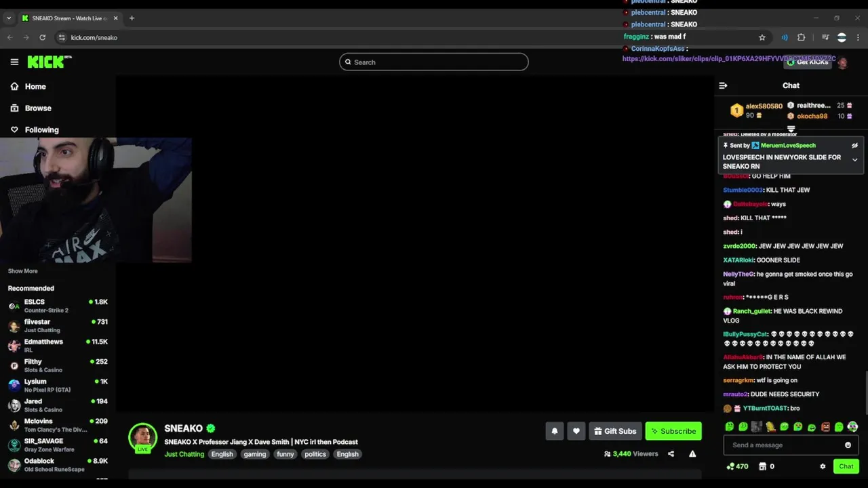The height and width of the screenshot is (488, 868).
Task: Click the green Subscribe button
Action: 673,431
